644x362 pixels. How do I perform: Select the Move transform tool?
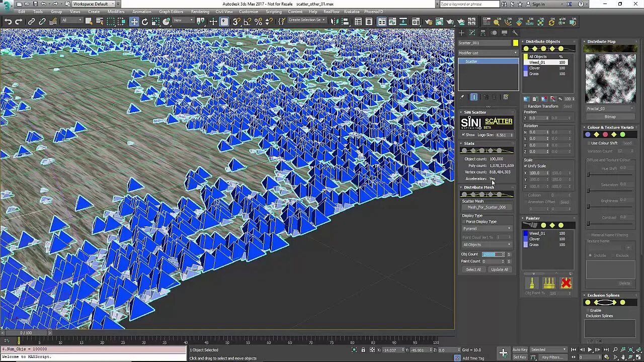coord(134,22)
